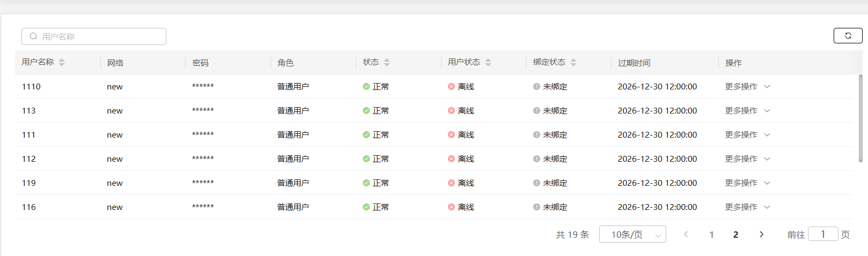
Task: Click 普通用户 role for user 1110
Action: click(x=293, y=87)
